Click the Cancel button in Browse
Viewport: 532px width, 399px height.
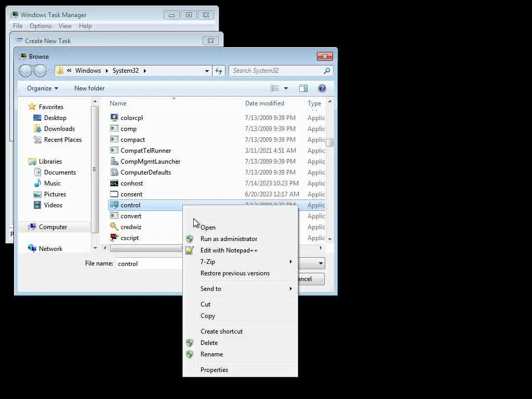[311, 279]
